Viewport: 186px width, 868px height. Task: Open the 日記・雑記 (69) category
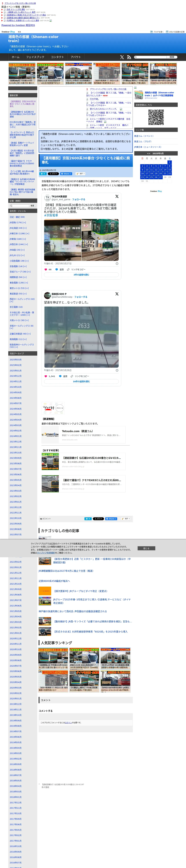[17, 217]
